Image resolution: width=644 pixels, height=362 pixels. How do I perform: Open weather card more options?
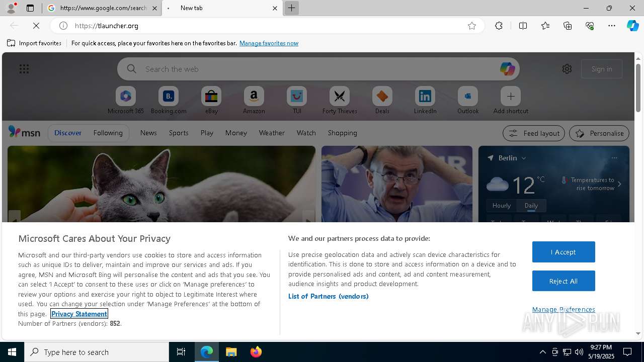point(614,158)
